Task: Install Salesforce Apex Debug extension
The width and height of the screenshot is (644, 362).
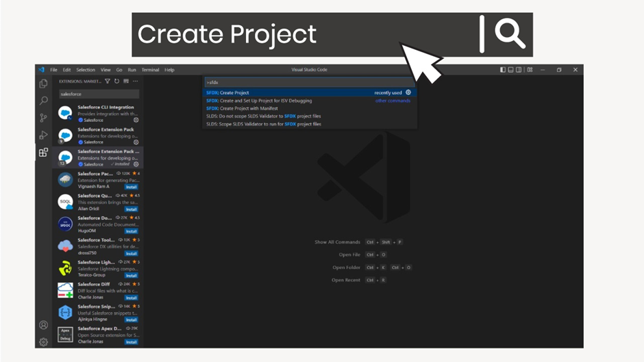Action: (132, 342)
